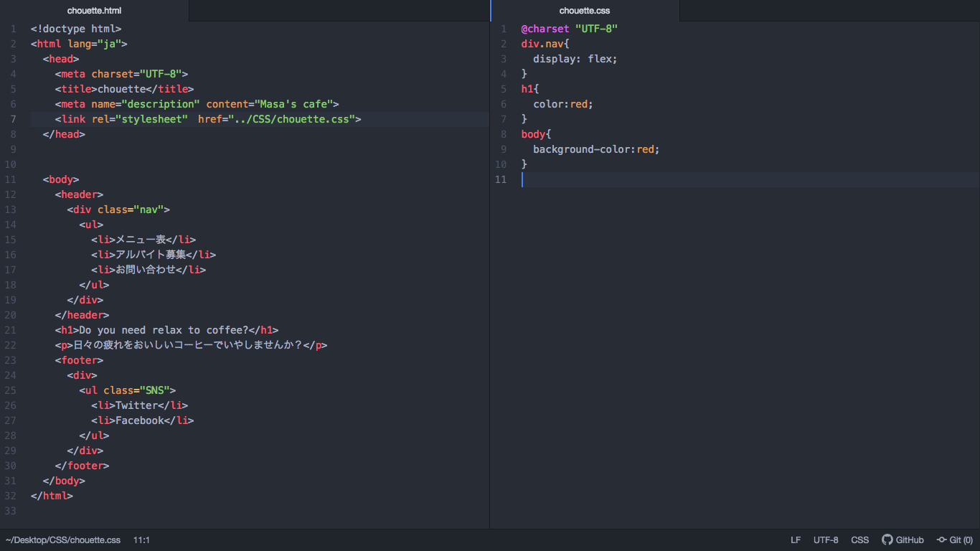Switch to the chouette.html tab
Image resolution: width=980 pixels, height=551 pixels.
pyautogui.click(x=94, y=10)
